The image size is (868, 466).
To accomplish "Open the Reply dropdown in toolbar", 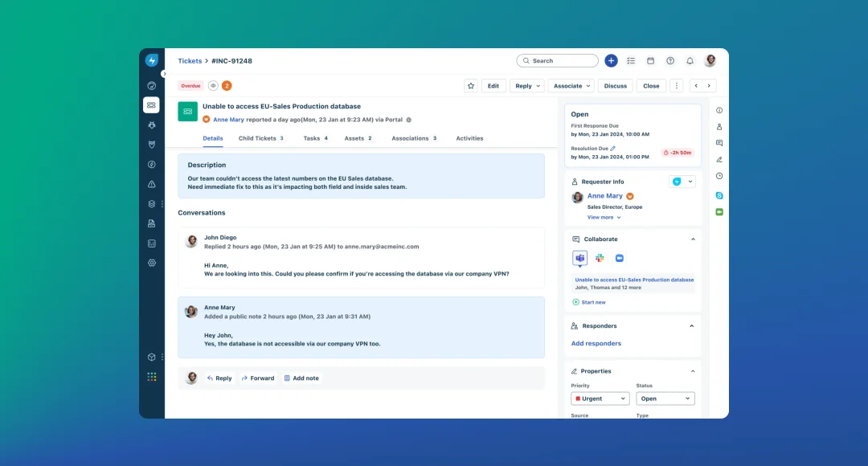I will point(527,86).
